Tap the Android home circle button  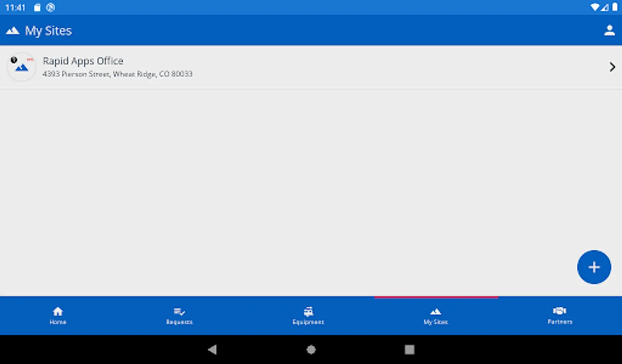click(311, 349)
